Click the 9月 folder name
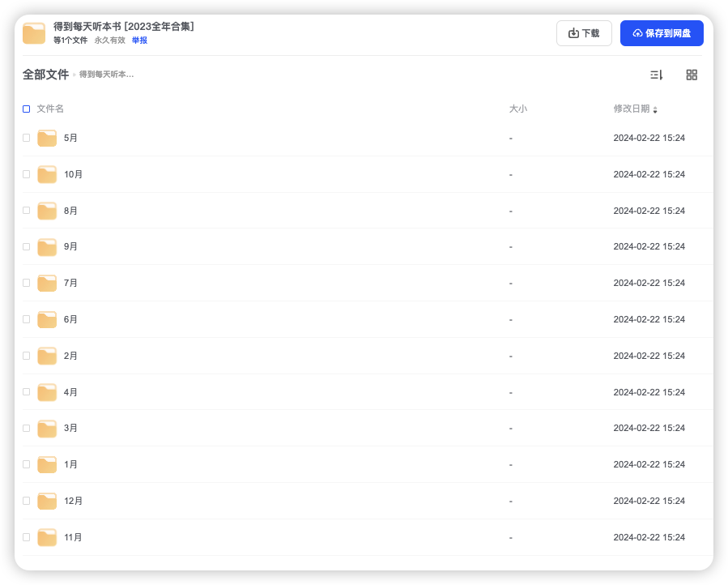Viewport: 728px width, 585px height. (x=70, y=247)
